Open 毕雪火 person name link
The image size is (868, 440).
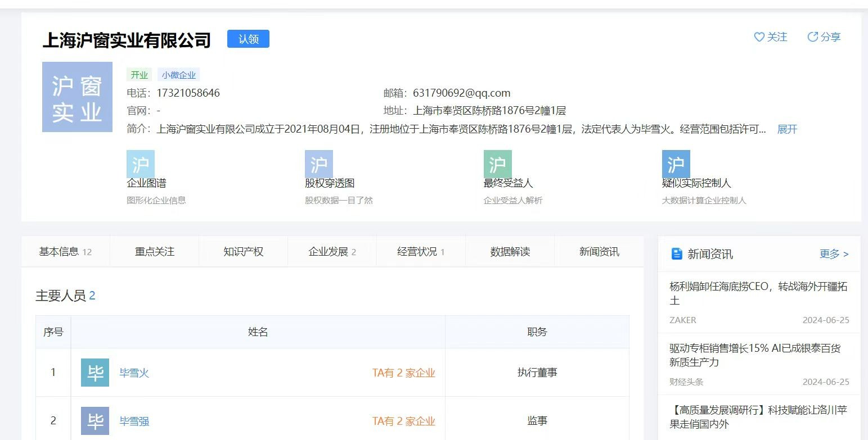[x=134, y=373]
